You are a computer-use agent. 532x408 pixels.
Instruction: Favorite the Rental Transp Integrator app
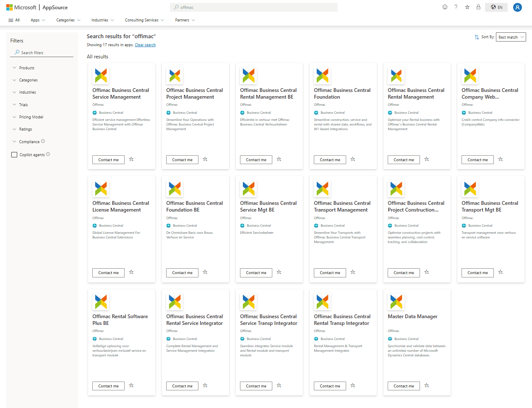tap(353, 385)
